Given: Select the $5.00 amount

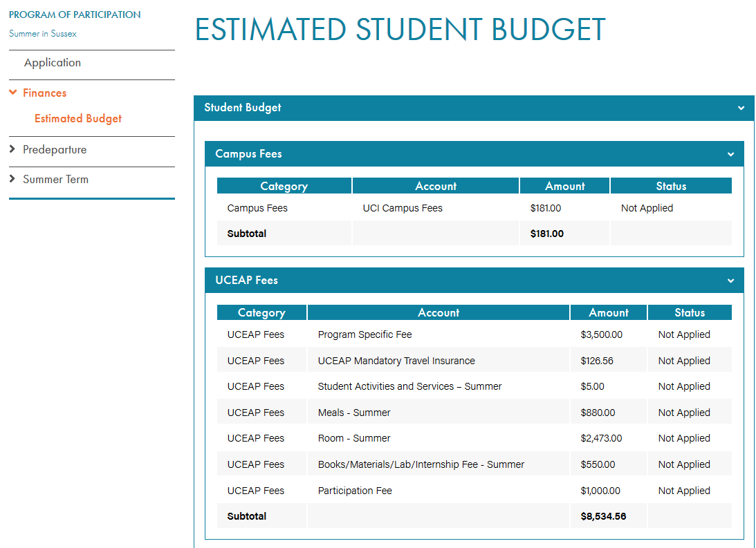Looking at the screenshot, I should [593, 386].
